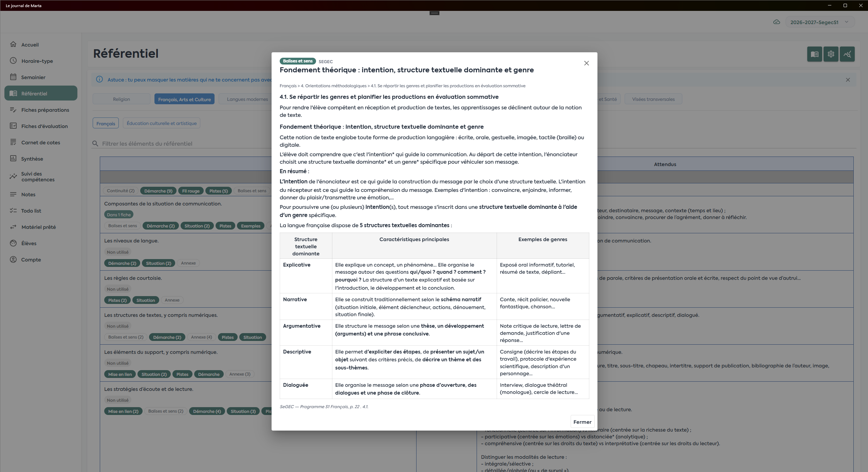Click the Balises et sens (2) under structures de textes
The image size is (868, 472).
(x=126, y=337)
